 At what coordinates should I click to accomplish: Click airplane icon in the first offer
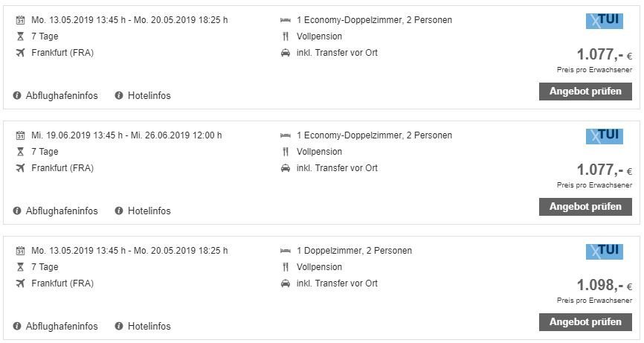(20, 53)
